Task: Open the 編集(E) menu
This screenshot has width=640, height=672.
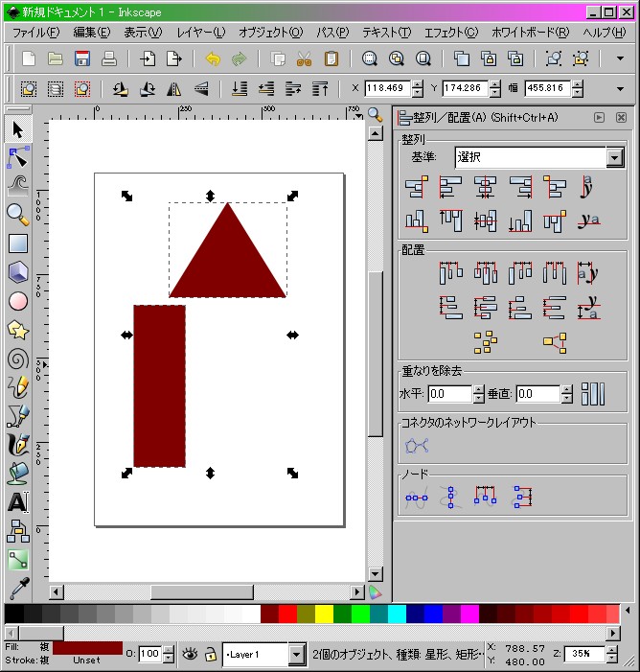Action: 92,33
